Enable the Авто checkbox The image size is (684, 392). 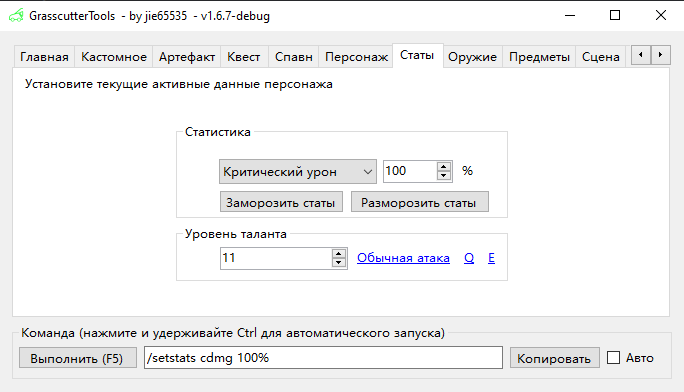(613, 358)
